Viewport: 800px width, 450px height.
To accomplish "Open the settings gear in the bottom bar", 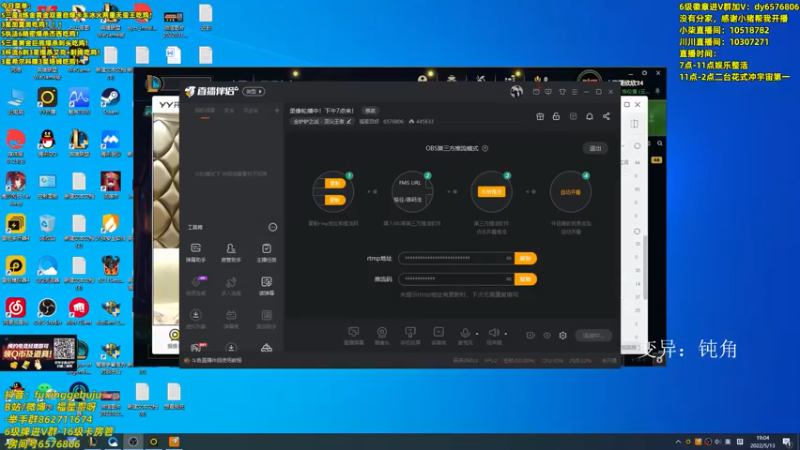I will pyautogui.click(x=563, y=336).
